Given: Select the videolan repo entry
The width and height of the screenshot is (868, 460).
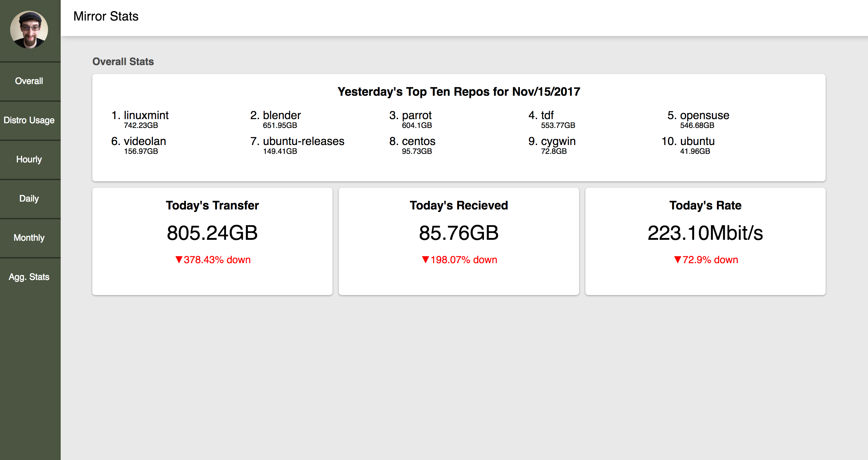Looking at the screenshot, I should (145, 141).
